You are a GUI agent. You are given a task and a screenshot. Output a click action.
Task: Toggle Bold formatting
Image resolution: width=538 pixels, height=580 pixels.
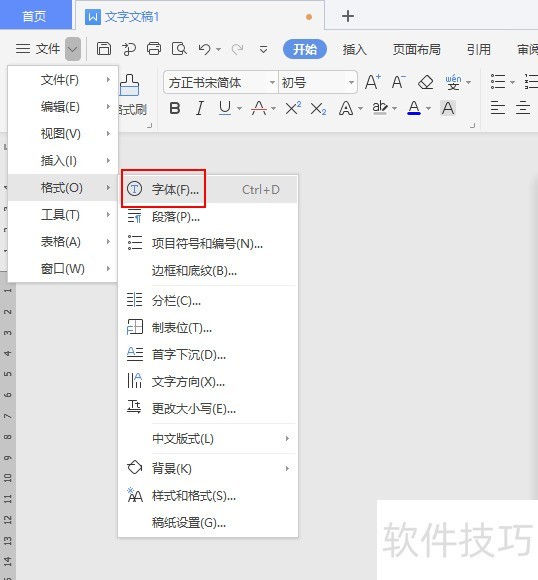click(x=175, y=108)
